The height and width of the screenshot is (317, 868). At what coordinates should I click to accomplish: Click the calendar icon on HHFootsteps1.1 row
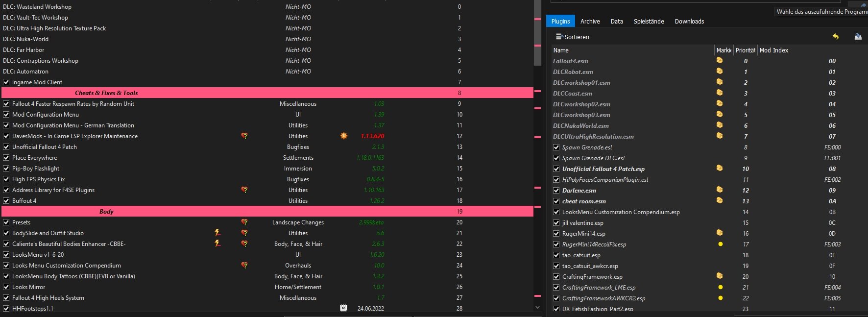343,308
